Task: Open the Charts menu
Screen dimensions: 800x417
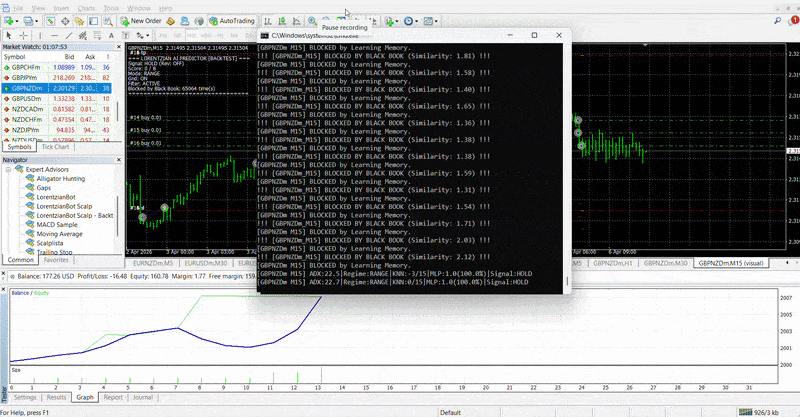Action: (86, 8)
